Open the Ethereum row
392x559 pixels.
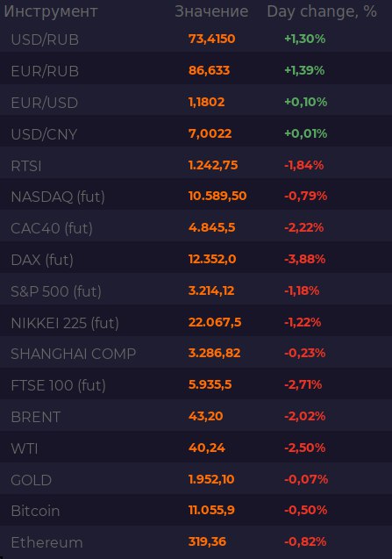pos(196,542)
